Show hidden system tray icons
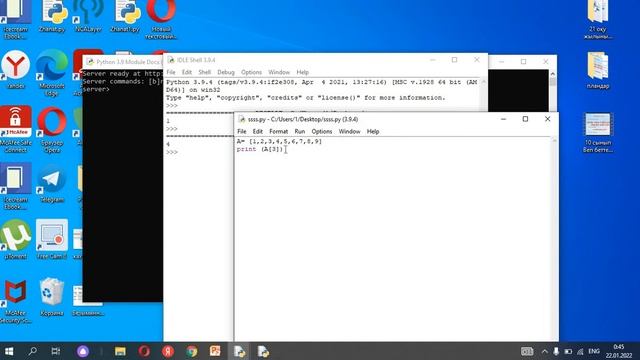The image size is (640, 360). point(544,351)
